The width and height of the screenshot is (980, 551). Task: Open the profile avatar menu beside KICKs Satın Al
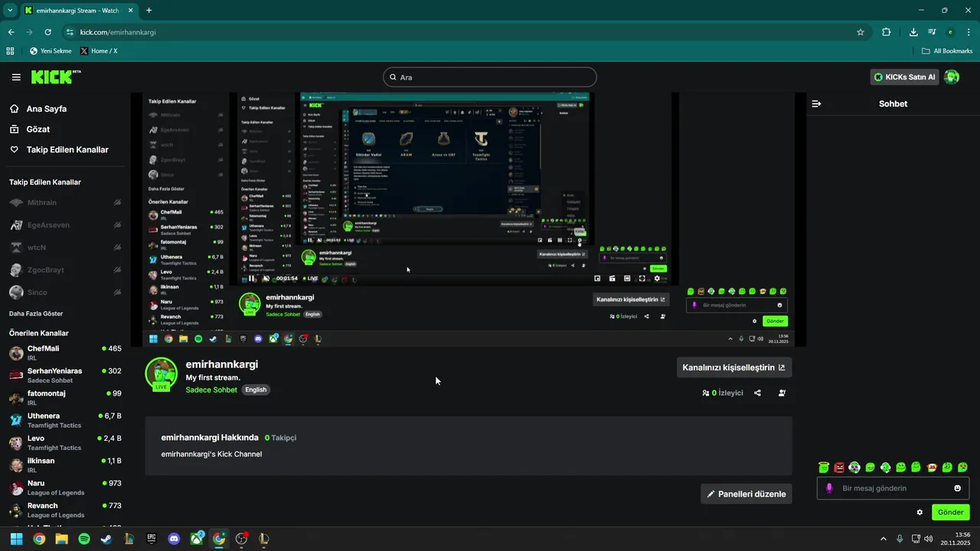pyautogui.click(x=952, y=77)
